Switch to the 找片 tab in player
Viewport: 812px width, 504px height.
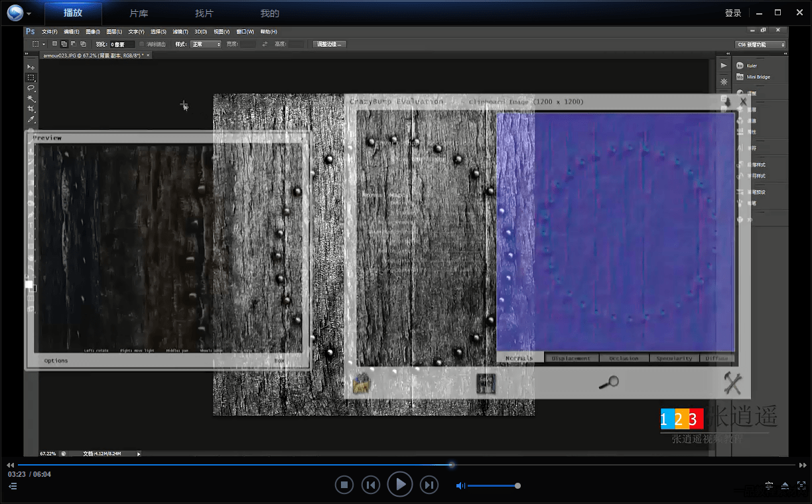click(x=204, y=13)
